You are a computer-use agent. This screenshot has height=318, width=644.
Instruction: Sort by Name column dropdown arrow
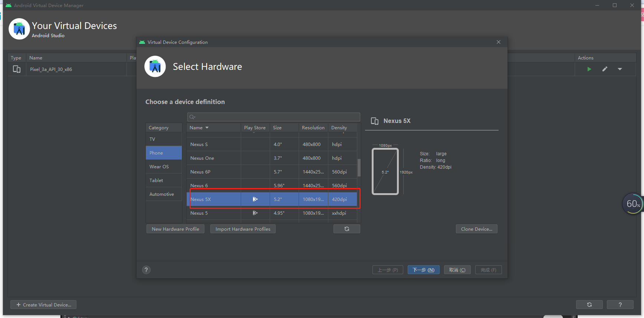[207, 128]
